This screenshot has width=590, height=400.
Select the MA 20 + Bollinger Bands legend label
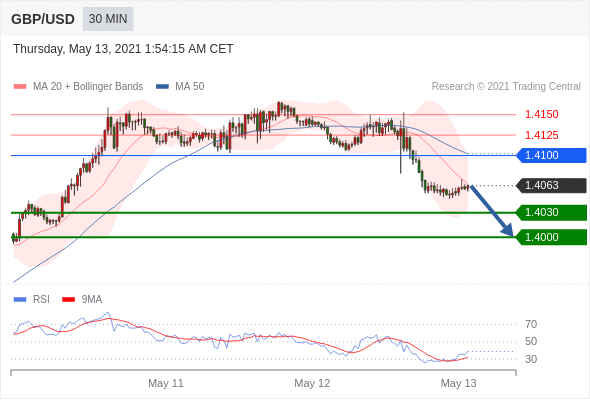(x=88, y=87)
